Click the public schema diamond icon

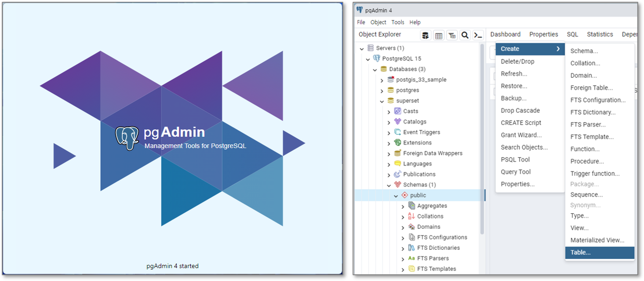tap(405, 195)
